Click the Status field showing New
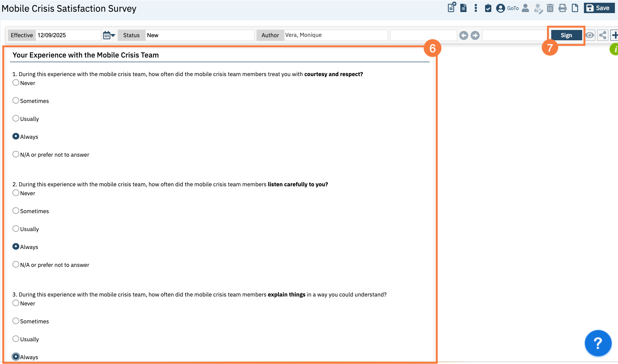Viewport: 618px width, 364px height. [199, 35]
